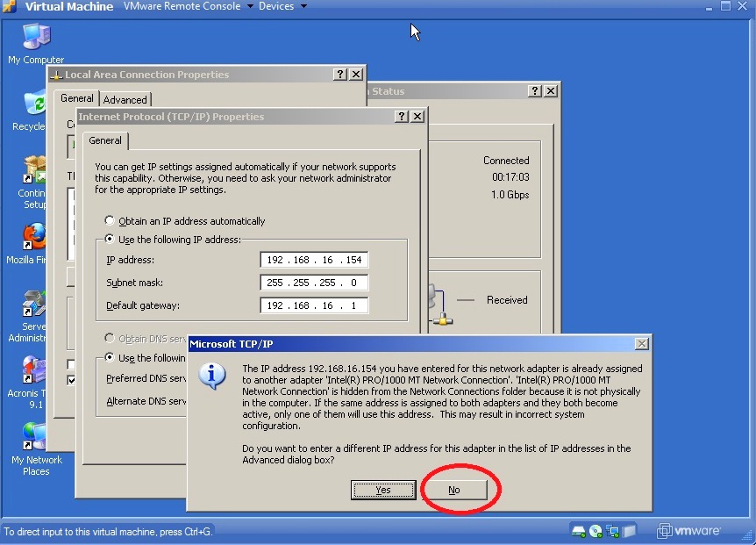Maximize the VMware Remote Console window

coord(725,6)
